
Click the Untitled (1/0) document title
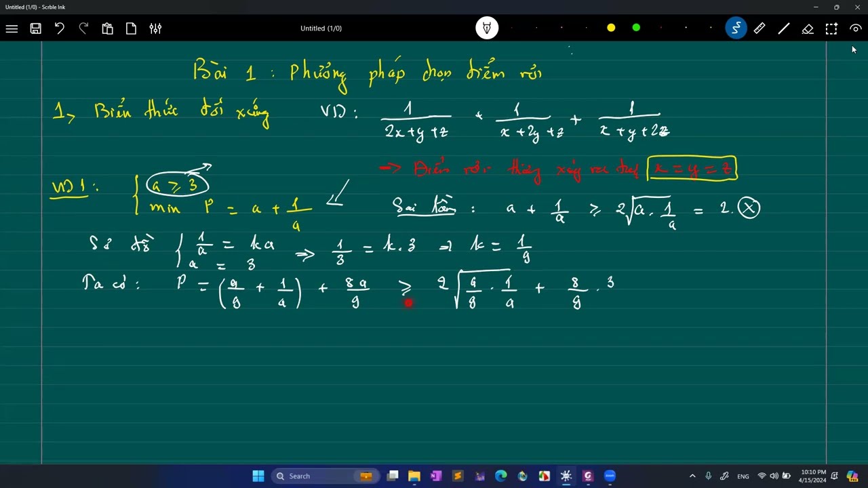[321, 28]
